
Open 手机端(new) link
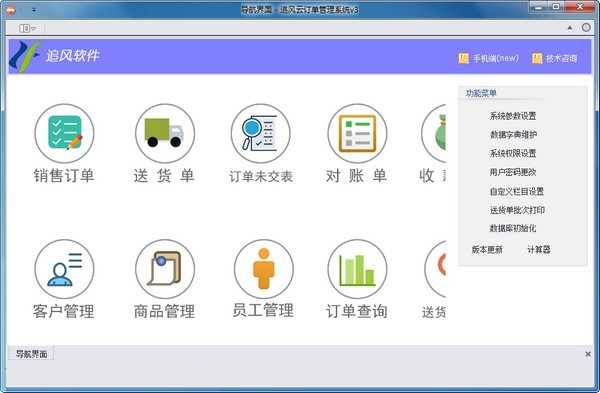coord(496,58)
